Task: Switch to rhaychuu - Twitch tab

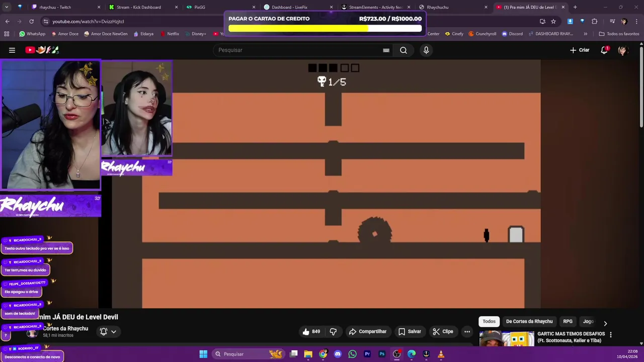Action: pos(65,7)
